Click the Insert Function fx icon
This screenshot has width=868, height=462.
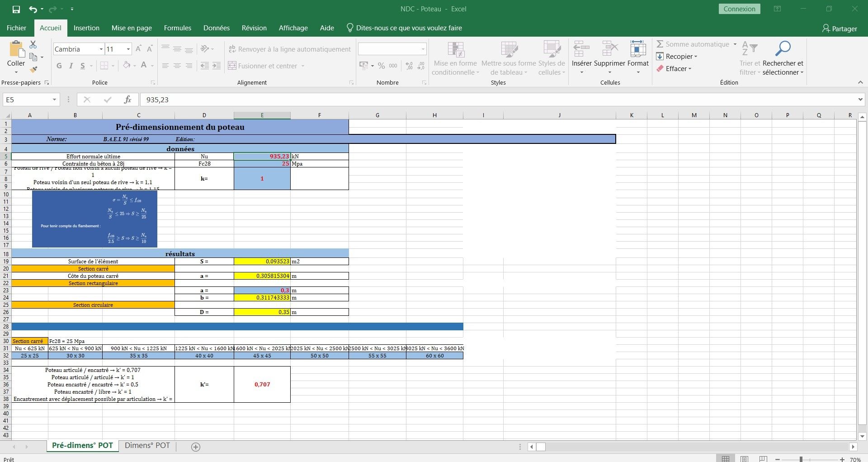(128, 100)
